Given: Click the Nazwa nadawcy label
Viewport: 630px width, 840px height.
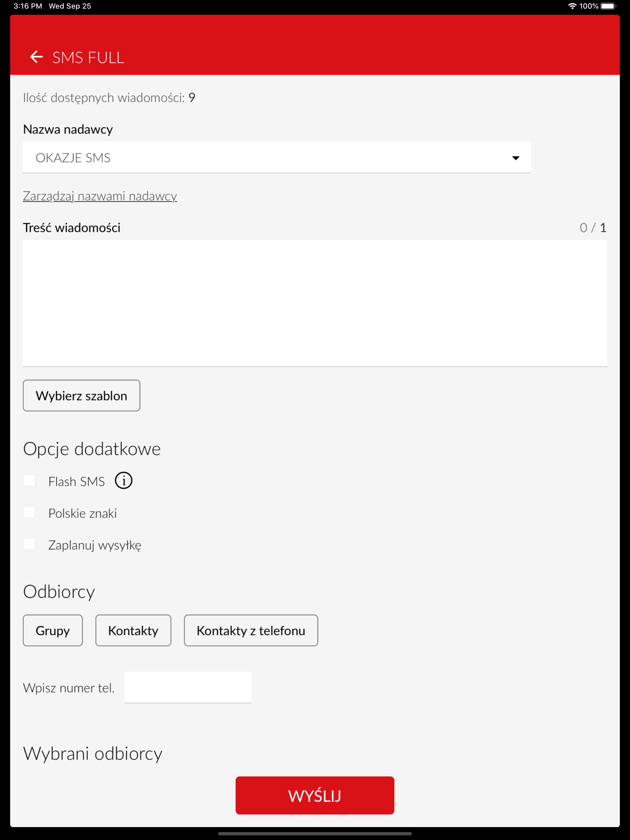Looking at the screenshot, I should 68,129.
